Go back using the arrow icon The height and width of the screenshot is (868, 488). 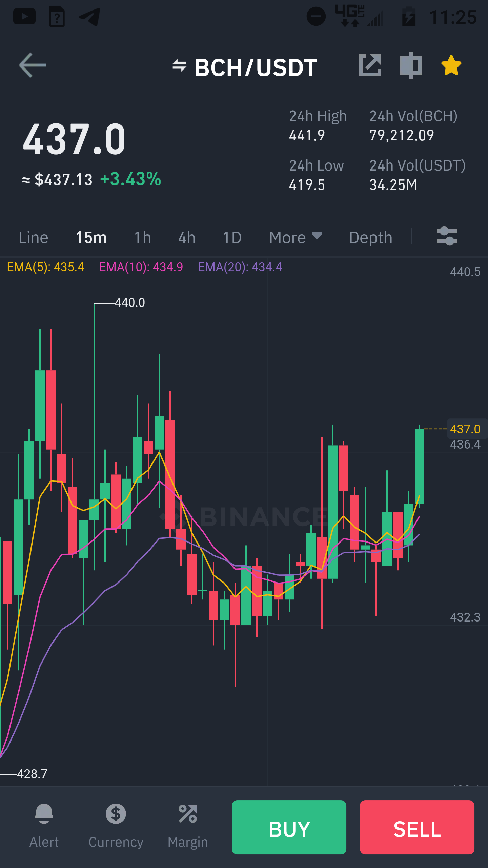coord(33,65)
